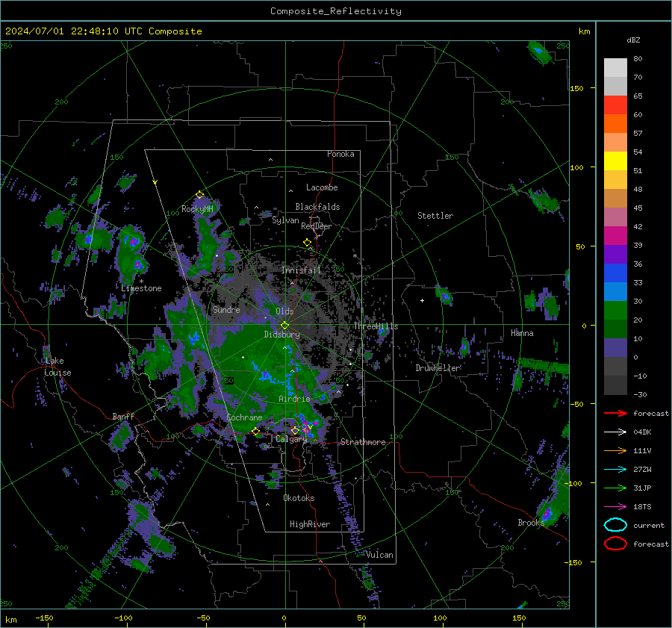Click the green 31JP arrow symbol
Viewport: 672px width, 628px height.
point(615,488)
